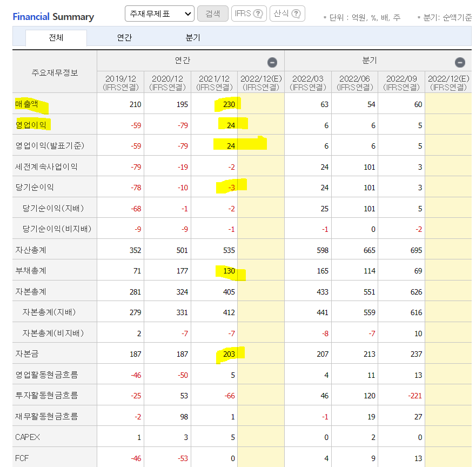476x467 pixels.
Task: Expand the financial statement type combo box
Action: pos(159,14)
